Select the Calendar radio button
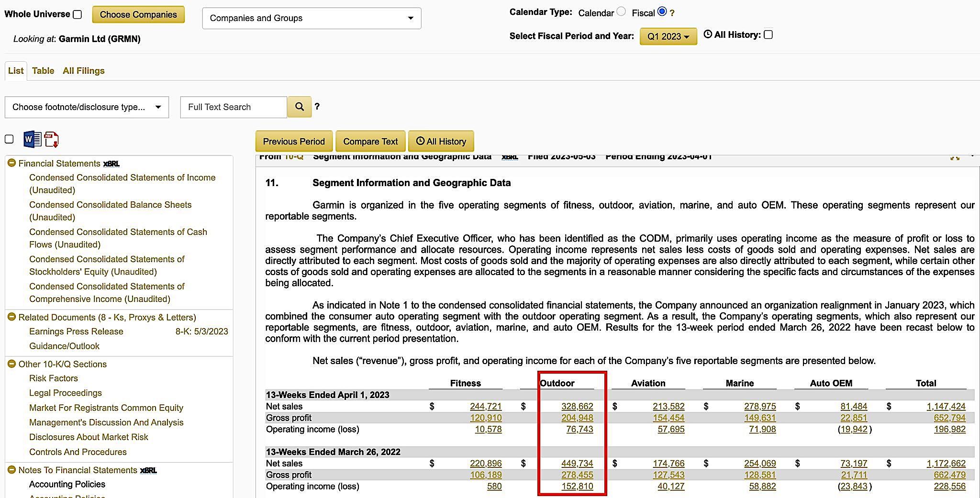The width and height of the screenshot is (980, 498). pos(621,11)
